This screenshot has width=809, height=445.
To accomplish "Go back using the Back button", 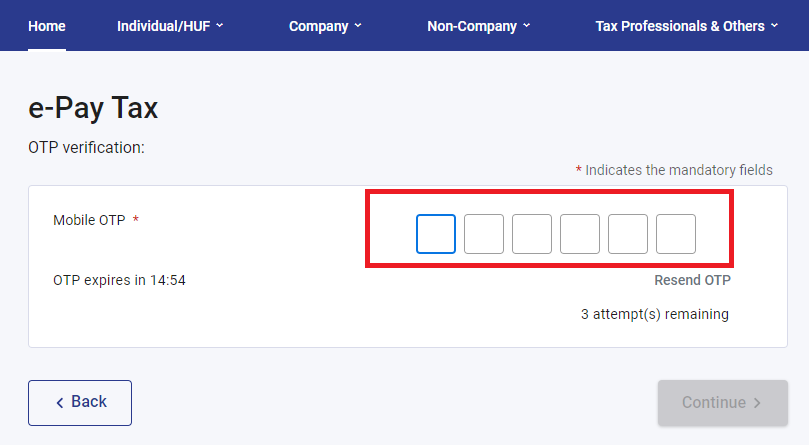I will click(80, 402).
